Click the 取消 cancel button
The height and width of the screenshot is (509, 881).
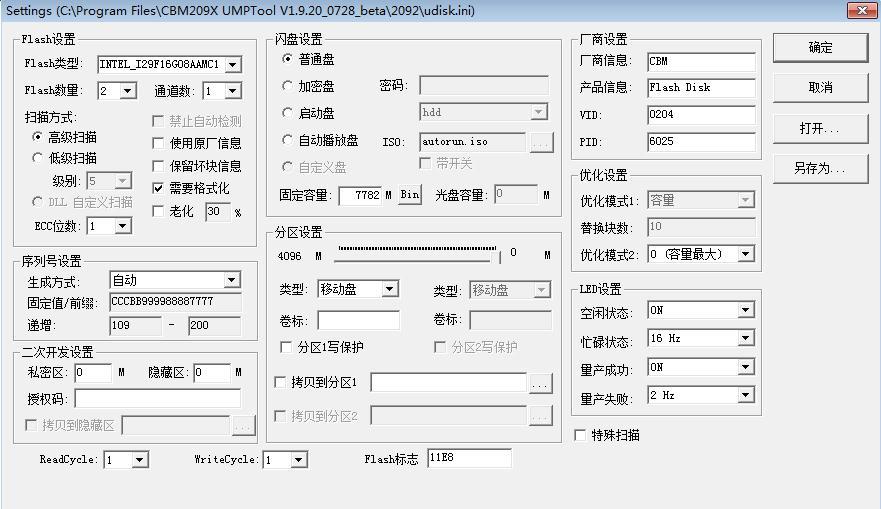tap(820, 88)
